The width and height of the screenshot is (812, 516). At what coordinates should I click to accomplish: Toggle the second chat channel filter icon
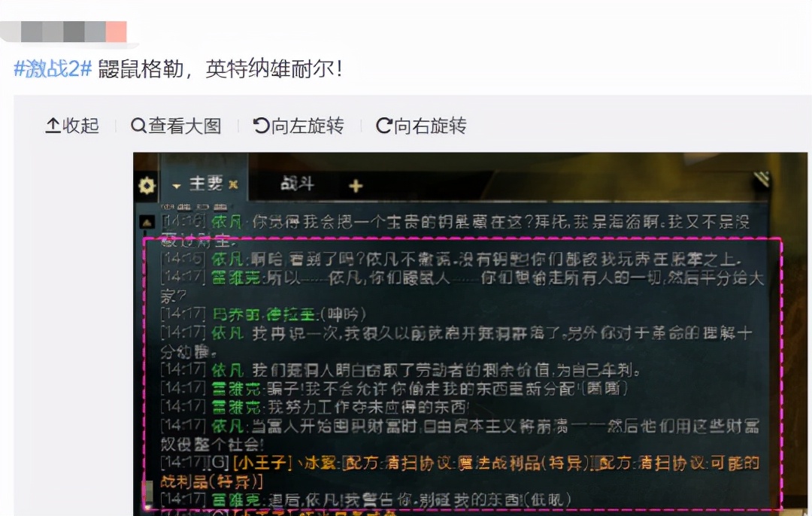click(184, 206)
